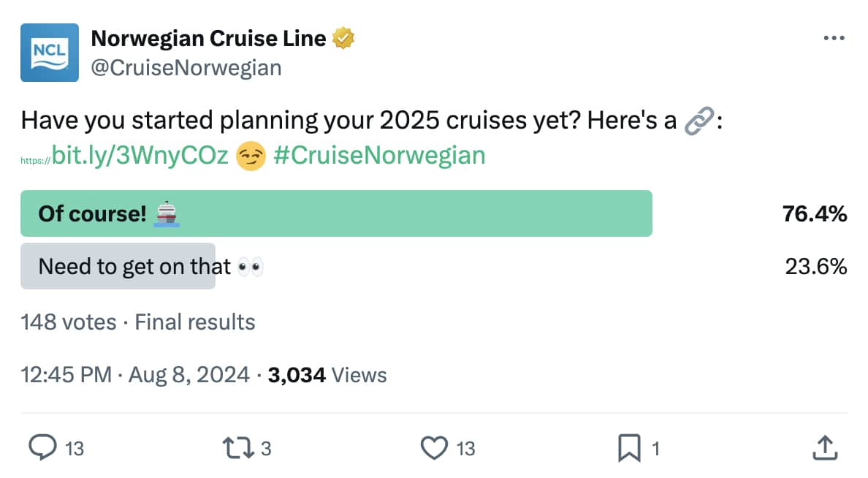Click the repost arrows icon
This screenshot has width=868, height=478.
click(x=238, y=448)
